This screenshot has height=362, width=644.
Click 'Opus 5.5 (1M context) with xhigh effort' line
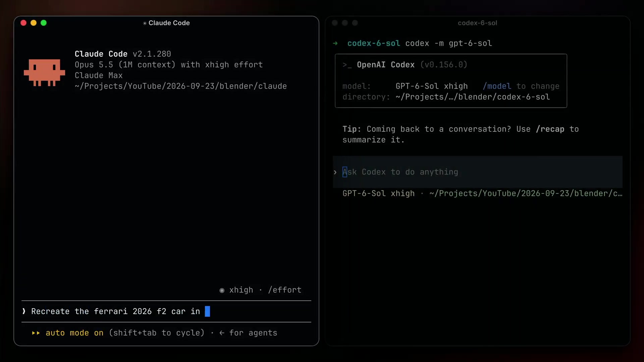pyautogui.click(x=169, y=65)
